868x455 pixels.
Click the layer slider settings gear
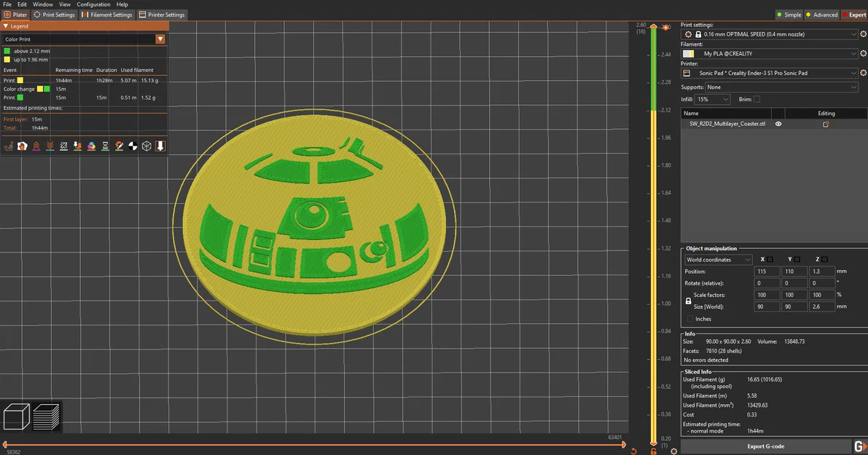(x=673, y=451)
